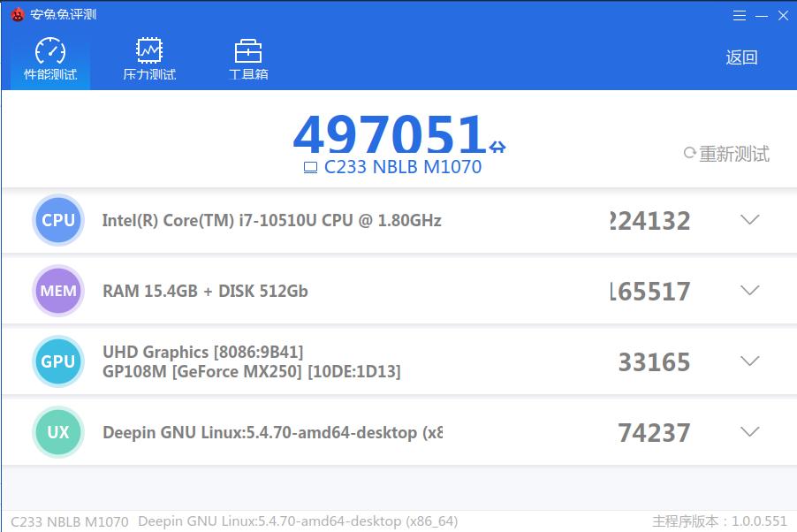The width and height of the screenshot is (797, 532).
Task: Click the GPU circle icon
Action: pyautogui.click(x=58, y=361)
